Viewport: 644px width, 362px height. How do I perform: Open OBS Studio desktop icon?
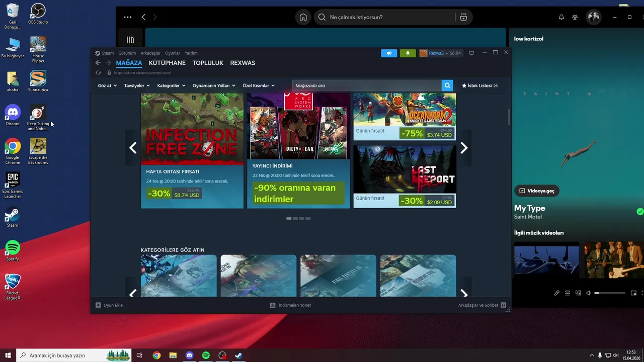(x=38, y=14)
